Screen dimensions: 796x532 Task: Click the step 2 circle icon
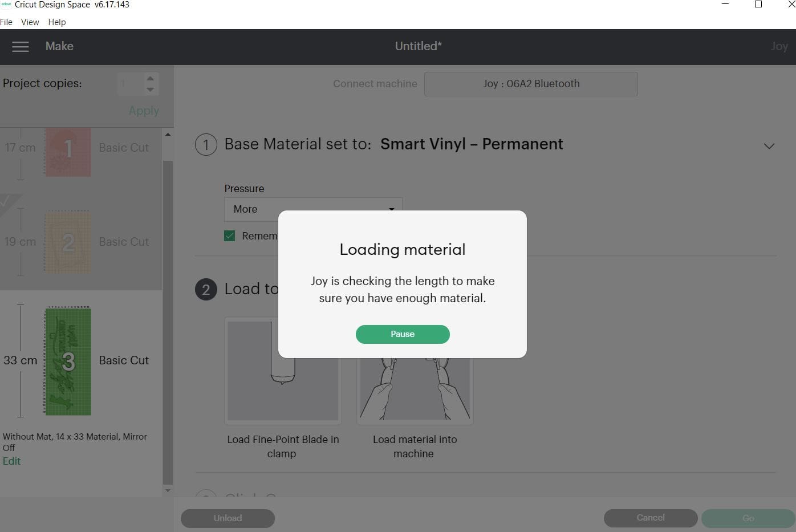coord(206,290)
